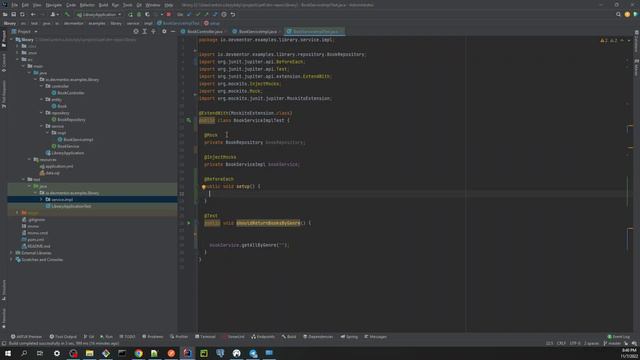The height and width of the screenshot is (360, 640).
Task: Click the Search Everywhere magnifier icon
Action: pos(618,14)
